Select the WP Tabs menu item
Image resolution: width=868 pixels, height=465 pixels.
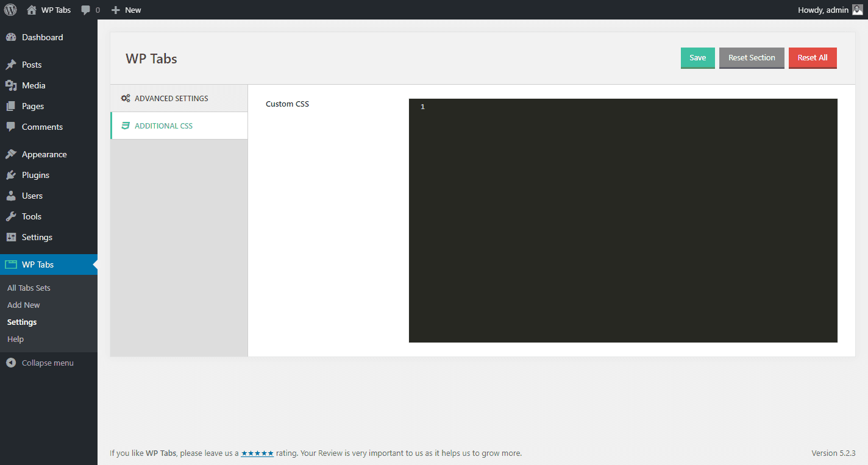49,264
